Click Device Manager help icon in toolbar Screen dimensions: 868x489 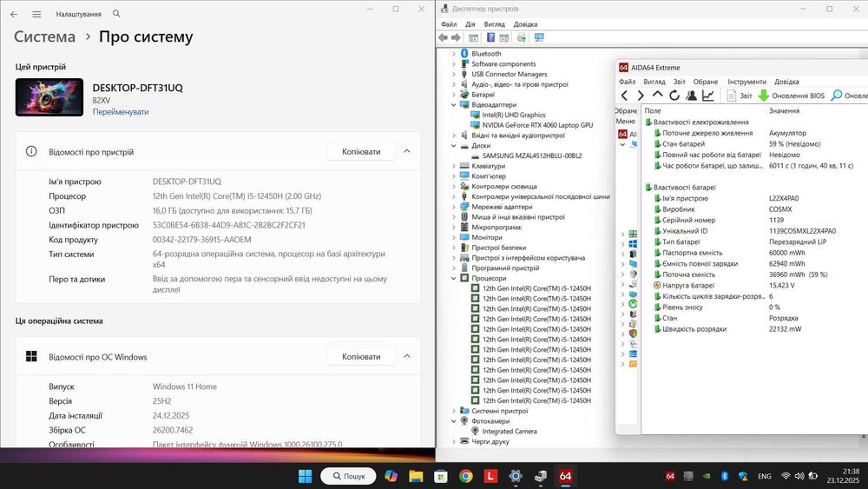pyautogui.click(x=490, y=37)
